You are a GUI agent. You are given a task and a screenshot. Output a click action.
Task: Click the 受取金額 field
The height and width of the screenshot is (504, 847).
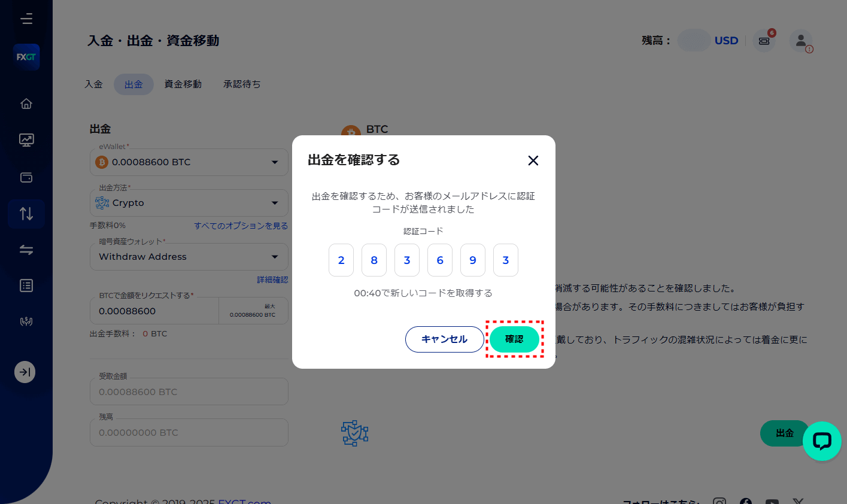pos(189,391)
